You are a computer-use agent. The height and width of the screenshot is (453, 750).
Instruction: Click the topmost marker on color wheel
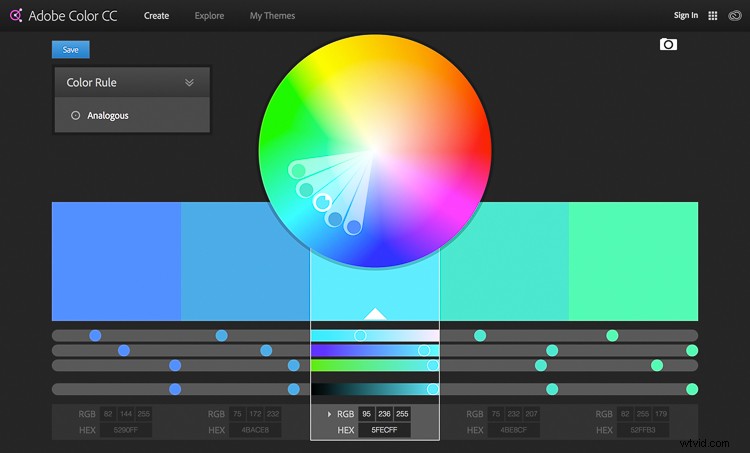point(296,170)
